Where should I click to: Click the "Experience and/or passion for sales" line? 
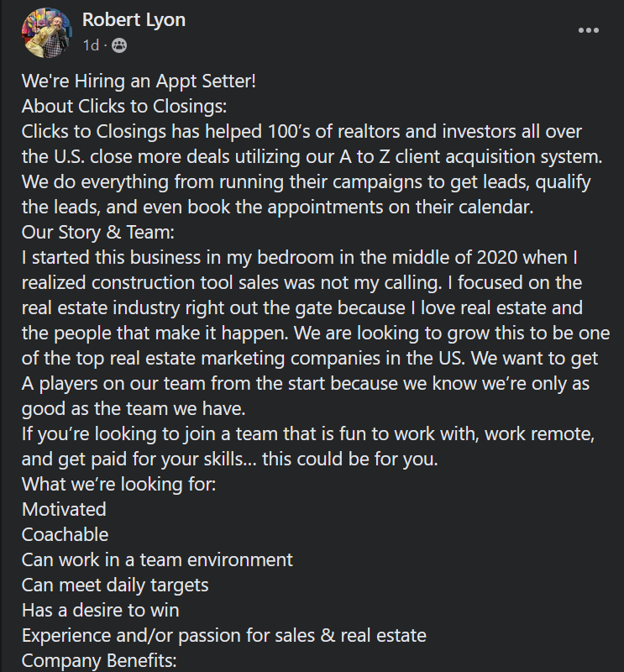pos(224,635)
